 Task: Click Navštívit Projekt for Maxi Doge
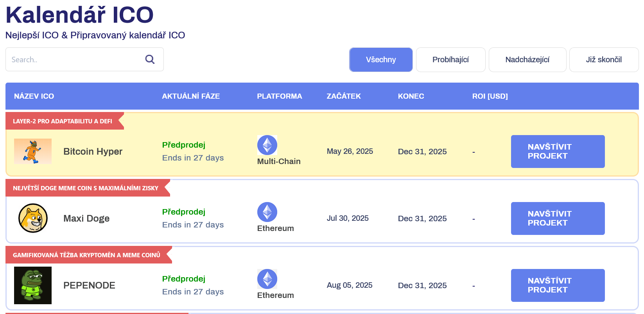pyautogui.click(x=558, y=218)
